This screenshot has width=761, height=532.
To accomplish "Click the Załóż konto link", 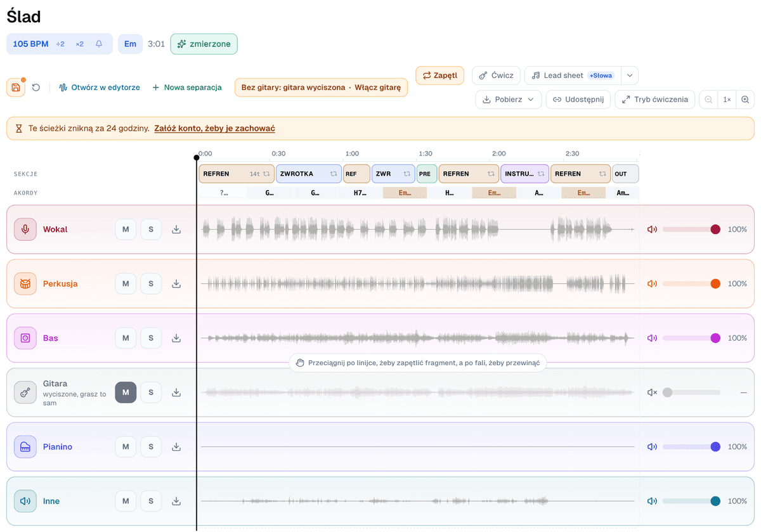I will (x=214, y=129).
